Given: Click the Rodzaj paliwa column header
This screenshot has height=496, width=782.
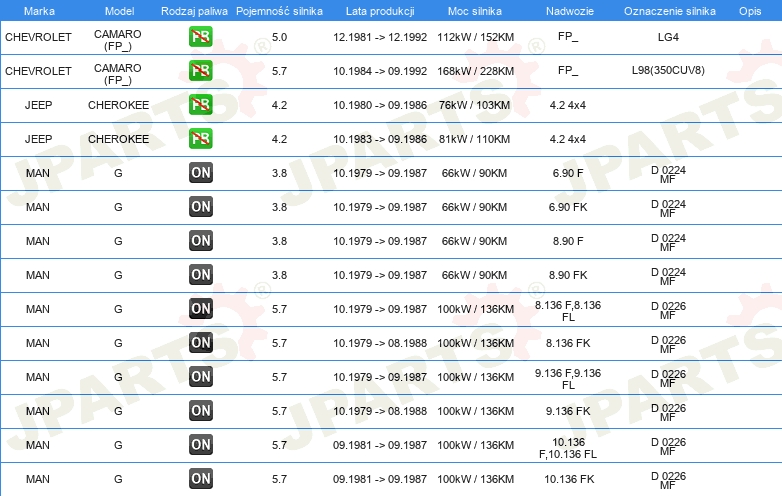Looking at the screenshot, I should point(194,11).
